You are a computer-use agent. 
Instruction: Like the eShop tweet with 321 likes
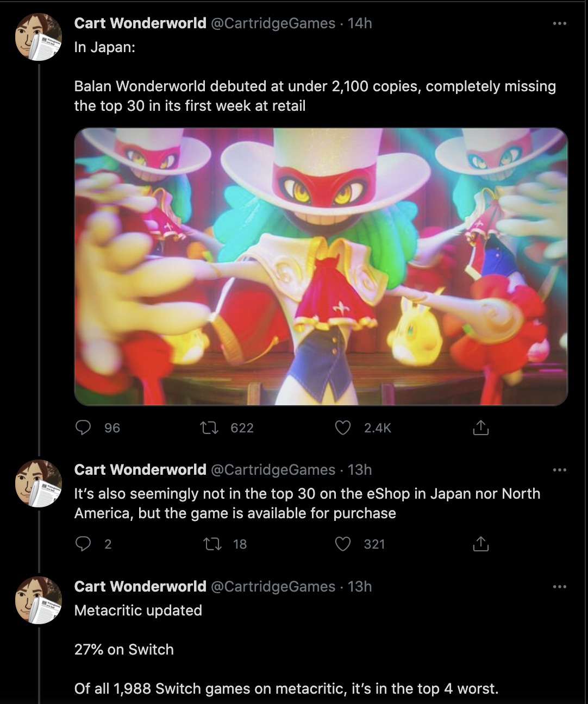coord(343,544)
